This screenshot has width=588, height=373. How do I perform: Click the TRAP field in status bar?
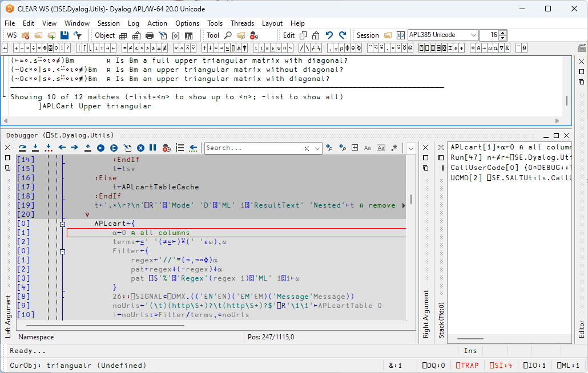point(467,366)
